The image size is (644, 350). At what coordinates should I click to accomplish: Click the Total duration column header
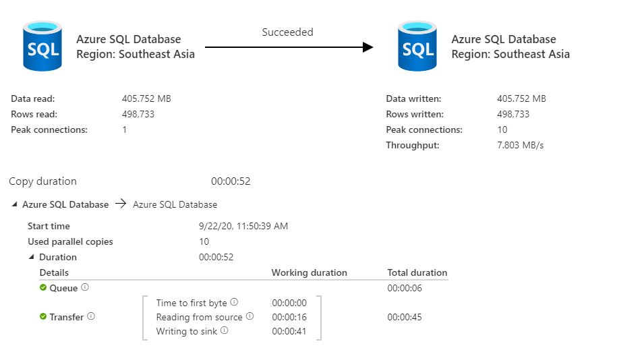pyautogui.click(x=417, y=272)
